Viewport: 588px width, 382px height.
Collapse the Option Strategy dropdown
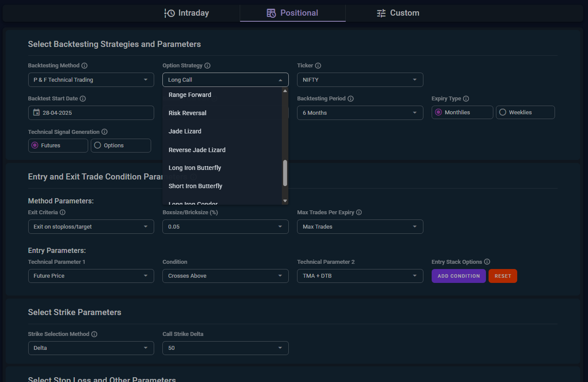(225, 80)
